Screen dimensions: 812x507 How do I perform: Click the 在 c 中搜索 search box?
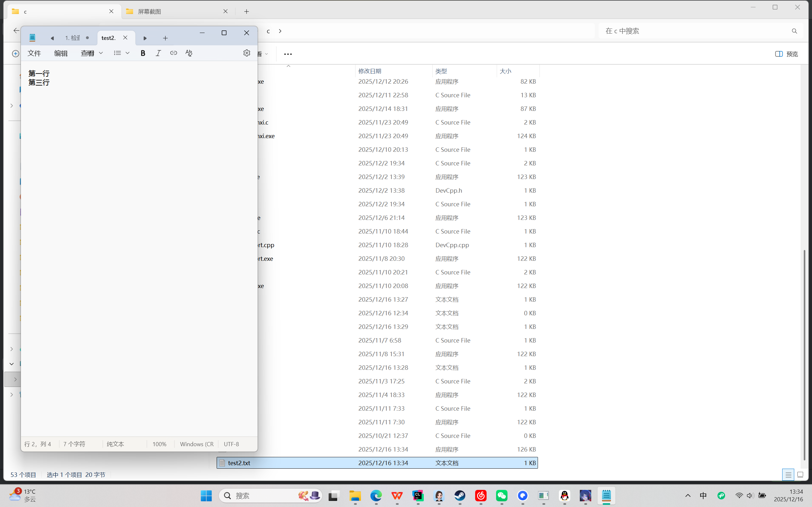(695, 31)
